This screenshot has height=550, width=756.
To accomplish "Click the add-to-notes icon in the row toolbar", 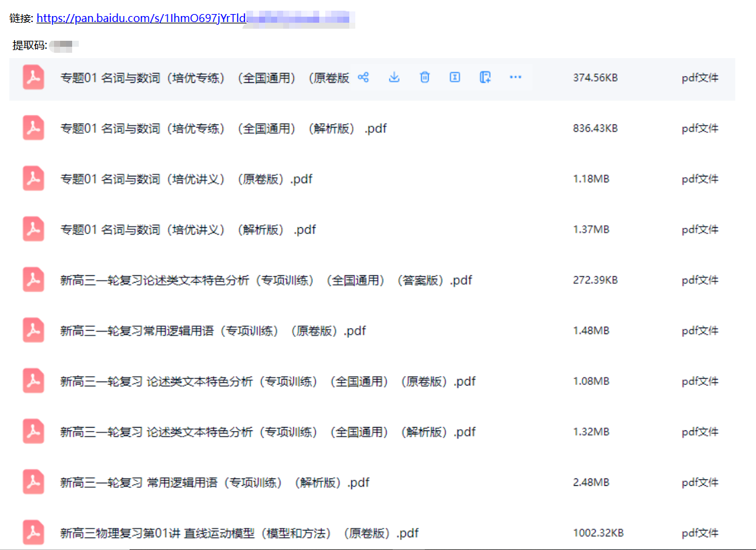I will tap(485, 78).
